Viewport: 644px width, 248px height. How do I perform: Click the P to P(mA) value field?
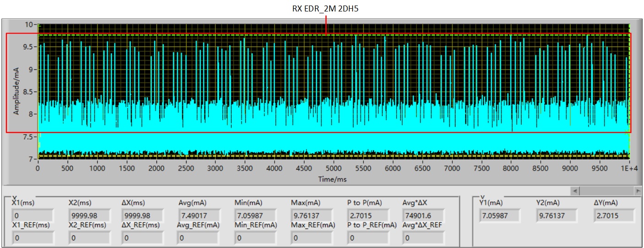369,215
